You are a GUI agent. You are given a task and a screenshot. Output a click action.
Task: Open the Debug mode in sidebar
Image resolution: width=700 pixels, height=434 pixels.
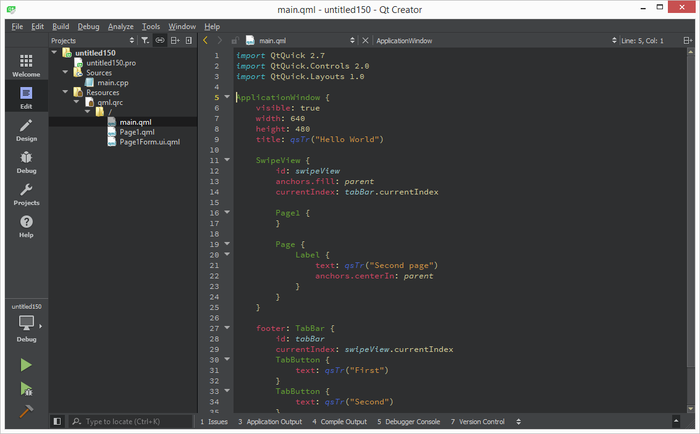(26, 162)
